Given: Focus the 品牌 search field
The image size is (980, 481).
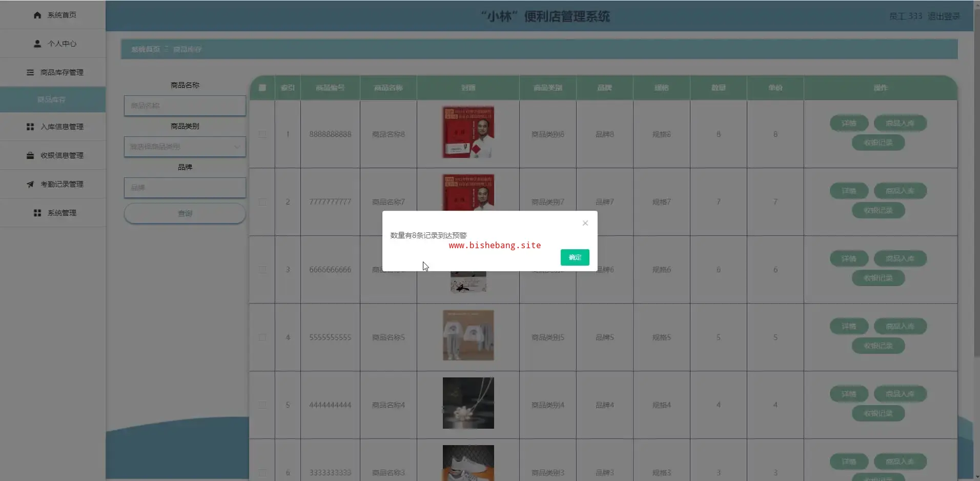Looking at the screenshot, I should (185, 188).
